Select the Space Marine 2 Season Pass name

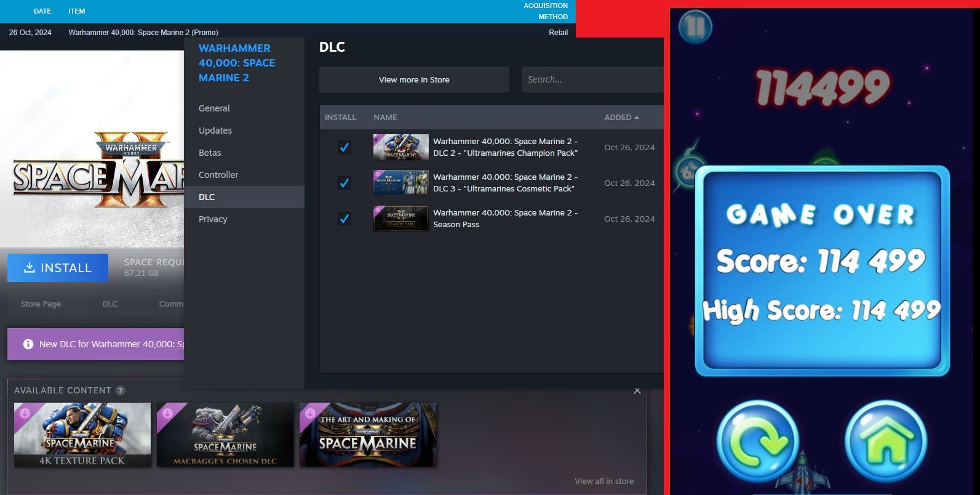pos(506,219)
